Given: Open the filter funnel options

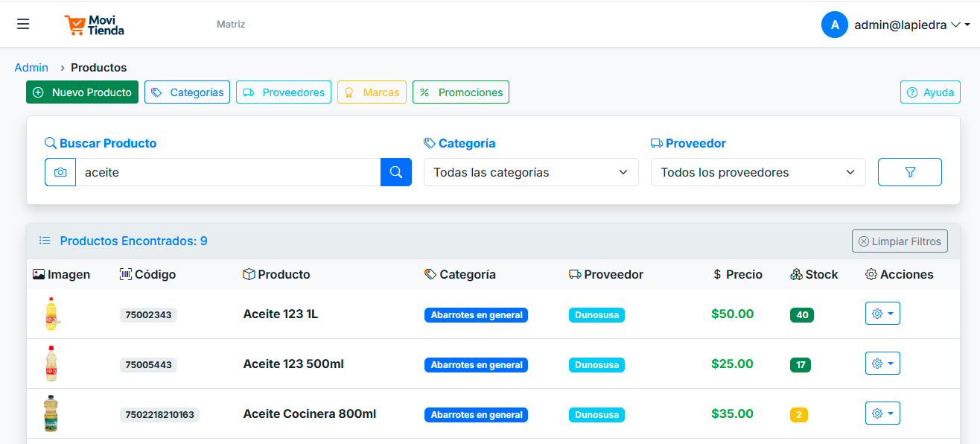Looking at the screenshot, I should click(x=909, y=172).
